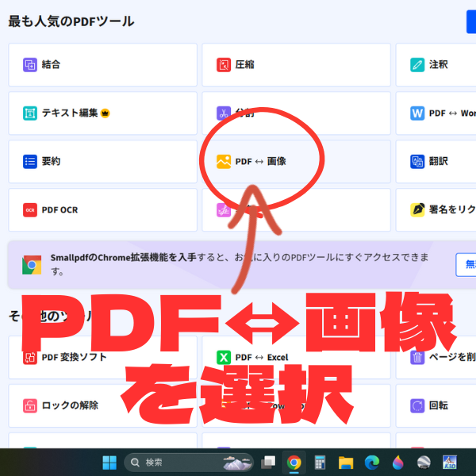Open the PDF ↔ Word converter
Image resolution: width=476 pixels, height=476 pixels.
(444, 113)
